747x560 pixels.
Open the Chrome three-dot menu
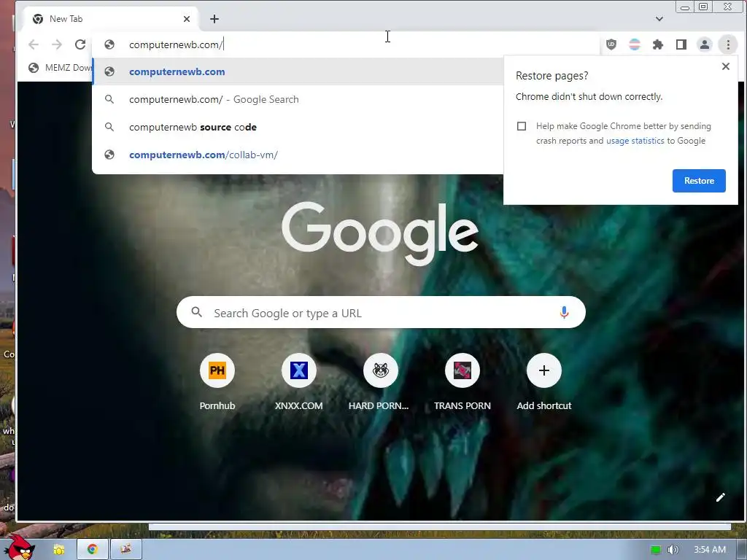click(x=728, y=44)
